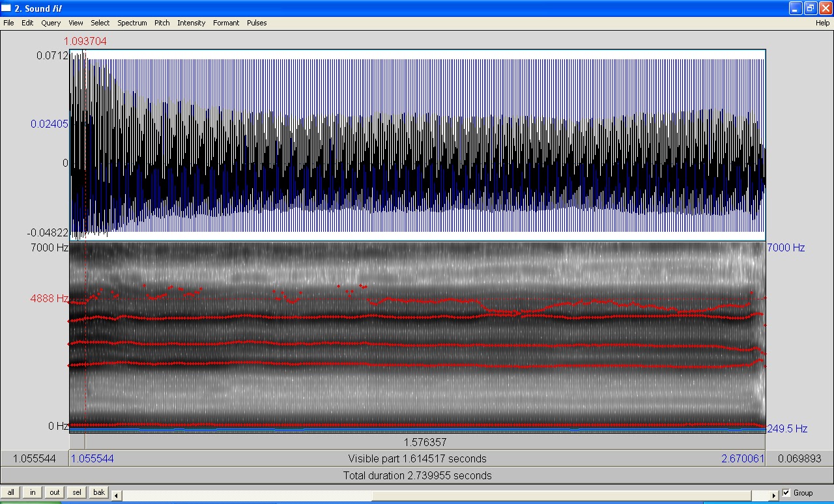Viewport: 834px width, 504px height.
Task: Click the scrollbar right arrow
Action: point(773,496)
